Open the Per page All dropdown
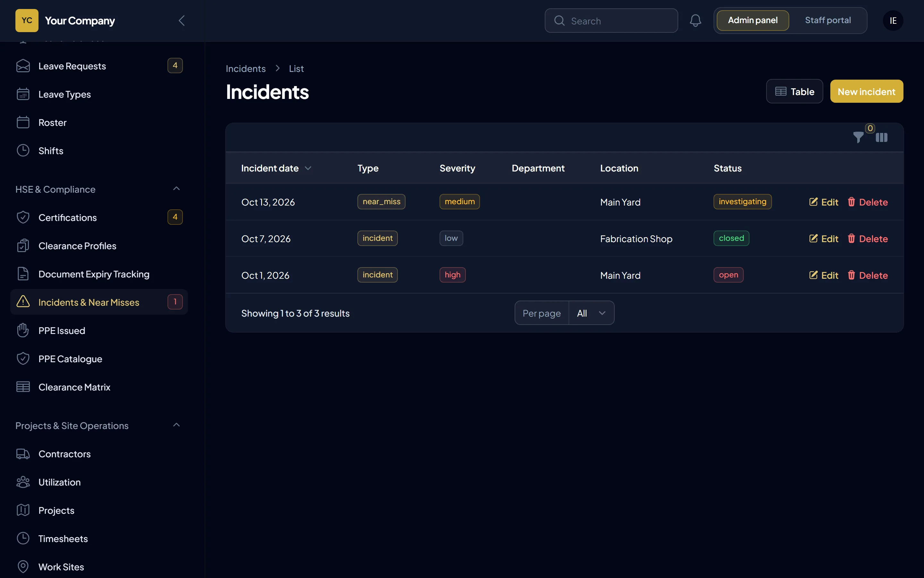 pos(591,313)
